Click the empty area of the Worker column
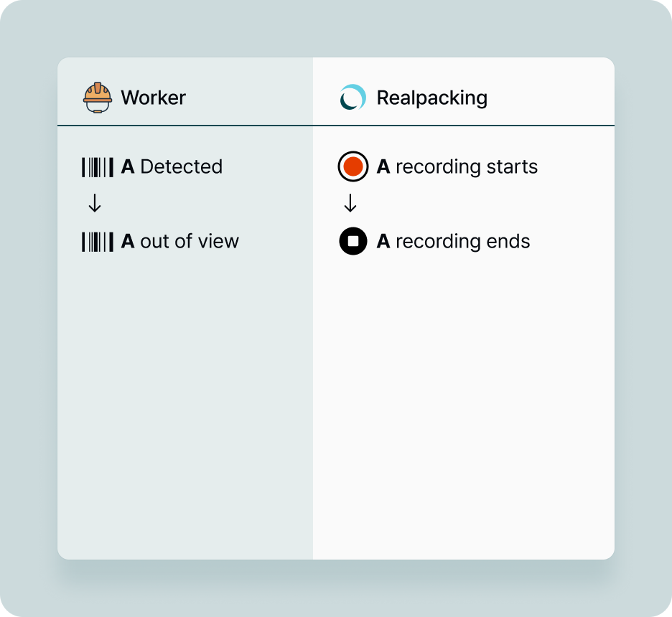672x617 pixels. tap(185, 402)
